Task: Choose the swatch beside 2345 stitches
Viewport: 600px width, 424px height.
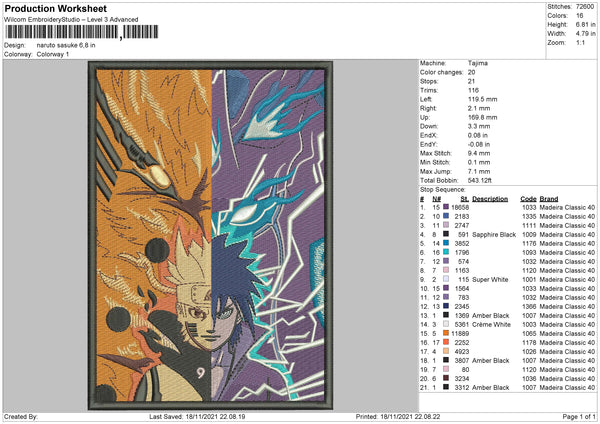Action: tap(446, 307)
